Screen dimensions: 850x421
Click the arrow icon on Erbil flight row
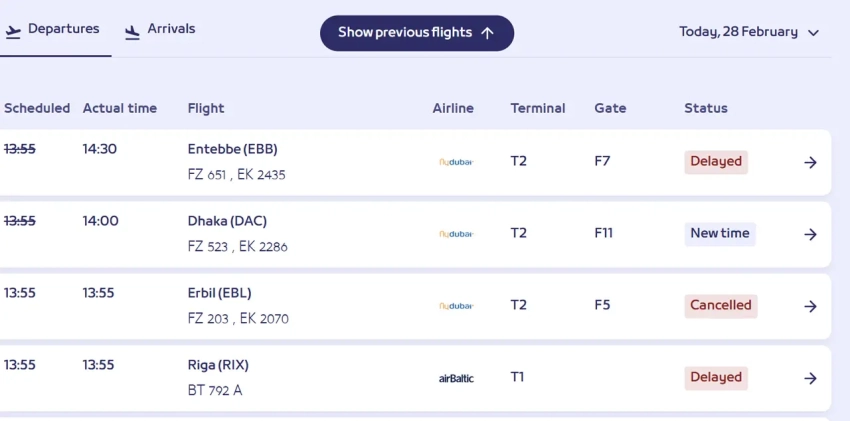coord(810,306)
